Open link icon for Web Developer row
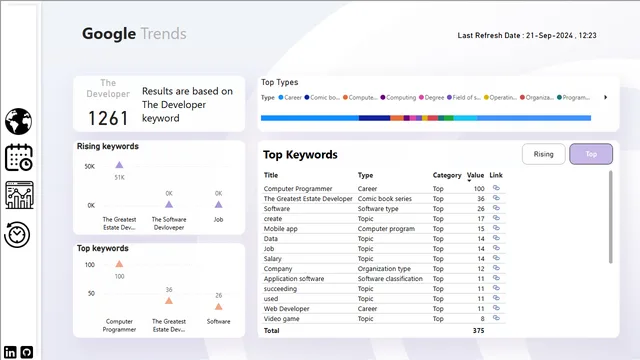The width and height of the screenshot is (640, 360). point(496,308)
